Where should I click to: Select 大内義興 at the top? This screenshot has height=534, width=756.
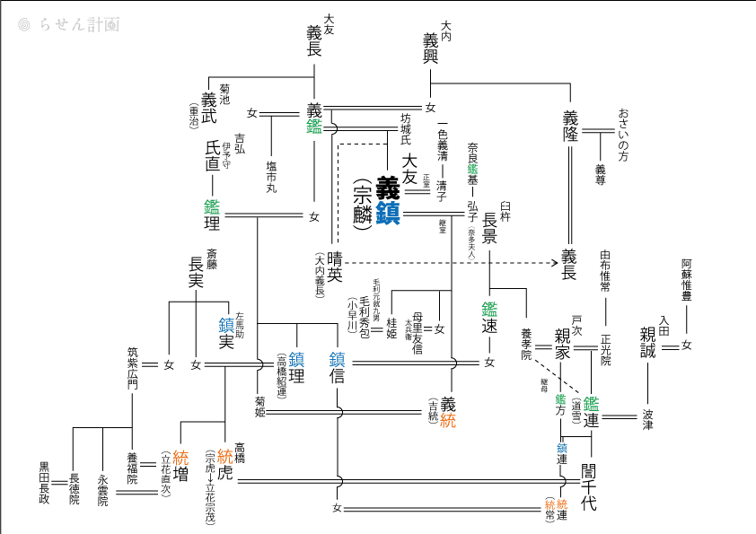click(435, 42)
